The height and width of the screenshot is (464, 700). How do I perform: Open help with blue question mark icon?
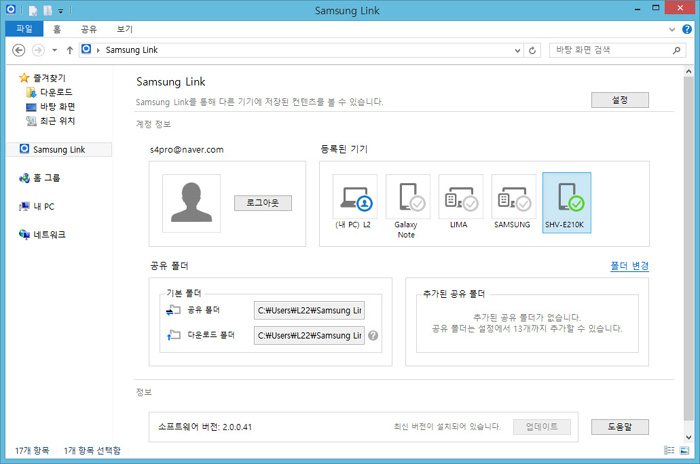(x=687, y=29)
